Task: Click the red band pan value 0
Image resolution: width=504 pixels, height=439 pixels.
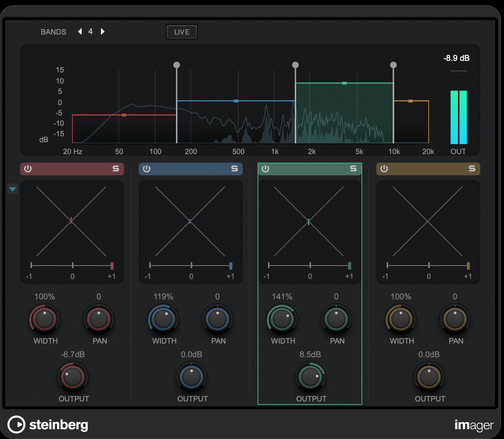Action: 99,297
